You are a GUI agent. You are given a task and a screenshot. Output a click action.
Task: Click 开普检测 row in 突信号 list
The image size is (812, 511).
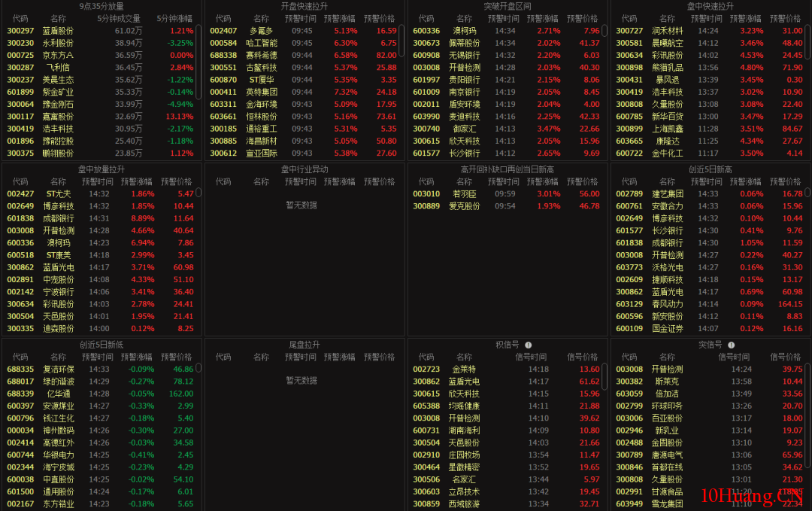click(x=667, y=369)
